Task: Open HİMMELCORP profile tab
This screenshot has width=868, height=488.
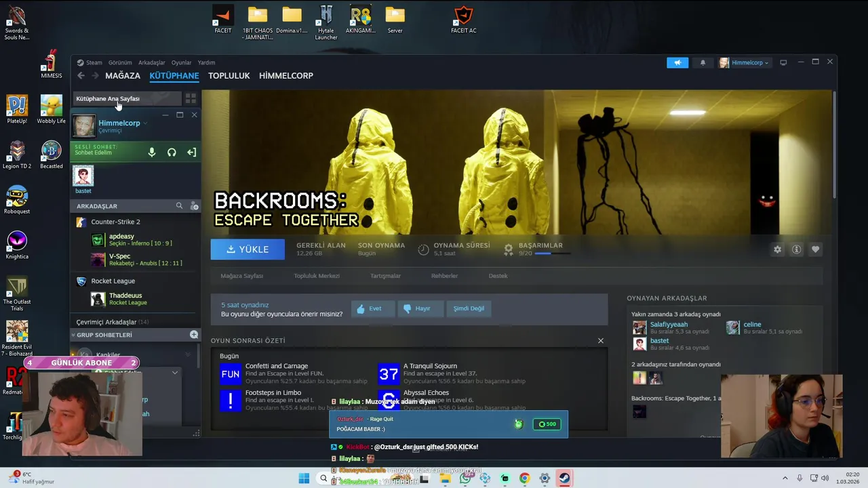Action: click(x=286, y=76)
